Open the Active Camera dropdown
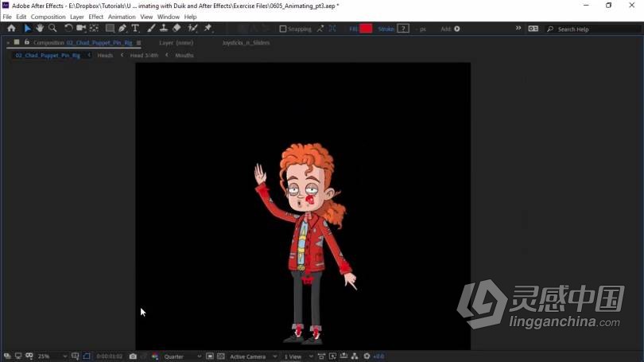 [253, 356]
